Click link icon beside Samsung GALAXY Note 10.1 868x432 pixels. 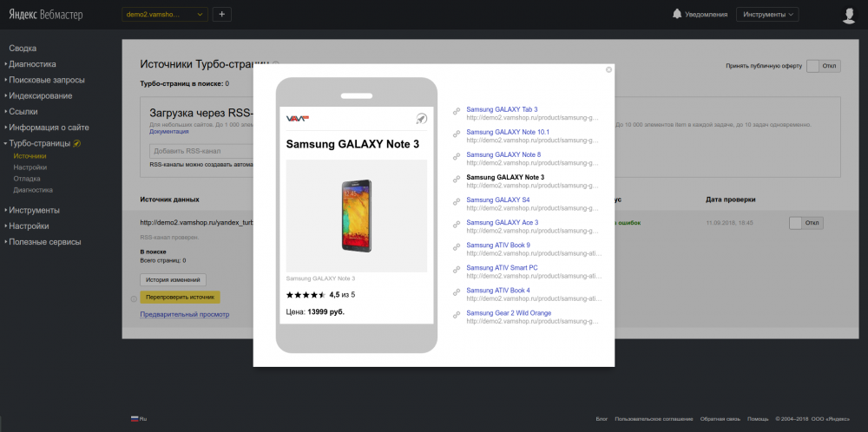pos(457,134)
